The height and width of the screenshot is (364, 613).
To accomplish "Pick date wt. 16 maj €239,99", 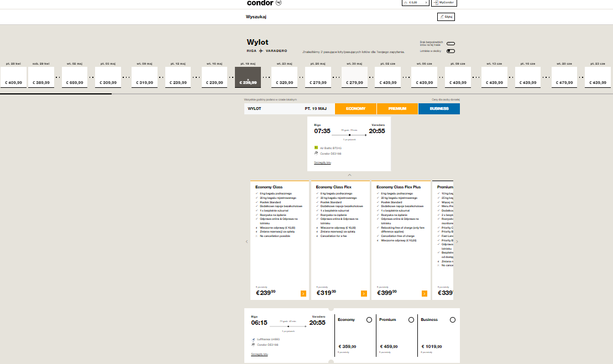I will pyautogui.click(x=214, y=77).
